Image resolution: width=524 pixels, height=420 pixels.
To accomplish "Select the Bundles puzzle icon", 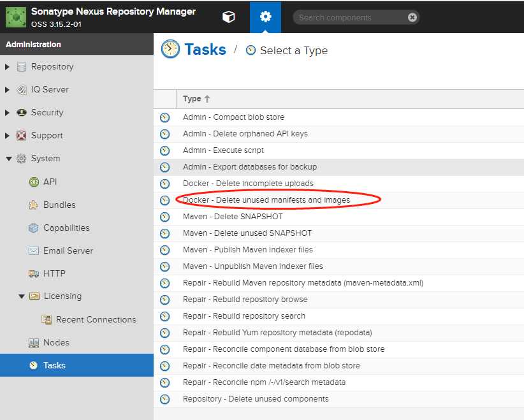I will point(34,205).
